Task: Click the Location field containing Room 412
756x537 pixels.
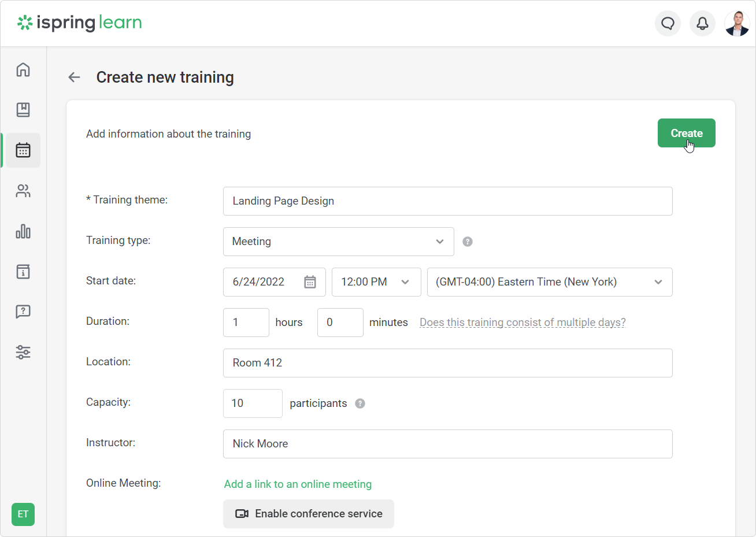Action: (448, 363)
